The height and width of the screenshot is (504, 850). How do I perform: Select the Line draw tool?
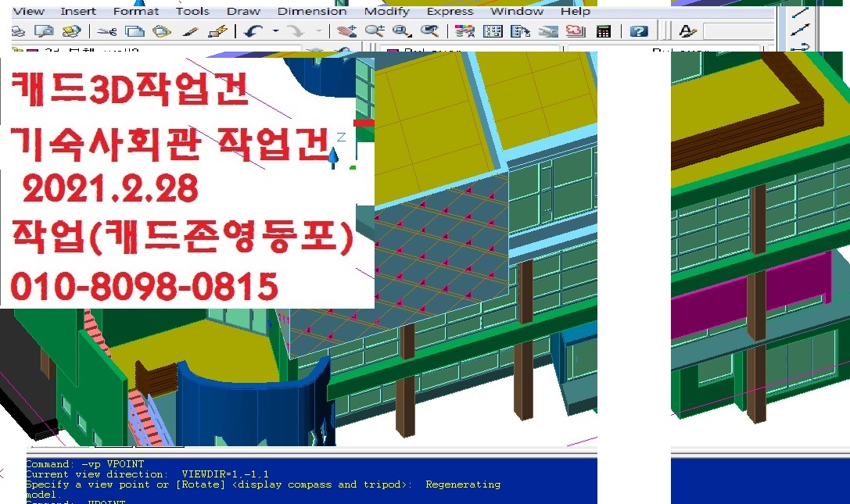(800, 12)
